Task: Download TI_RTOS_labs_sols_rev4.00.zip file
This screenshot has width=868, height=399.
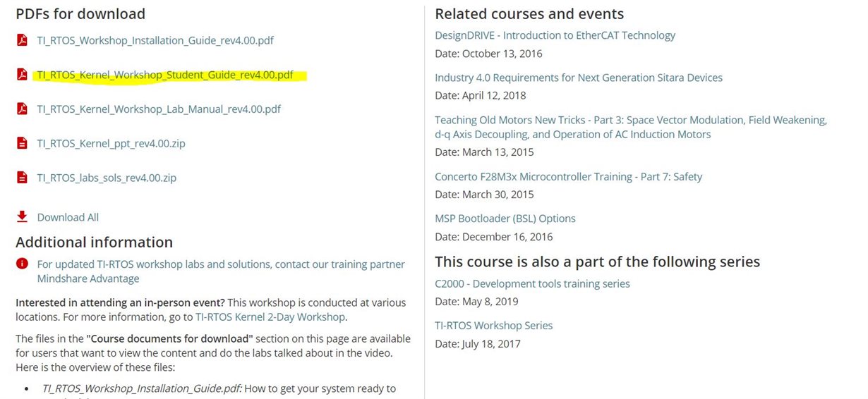Action: pos(107,178)
